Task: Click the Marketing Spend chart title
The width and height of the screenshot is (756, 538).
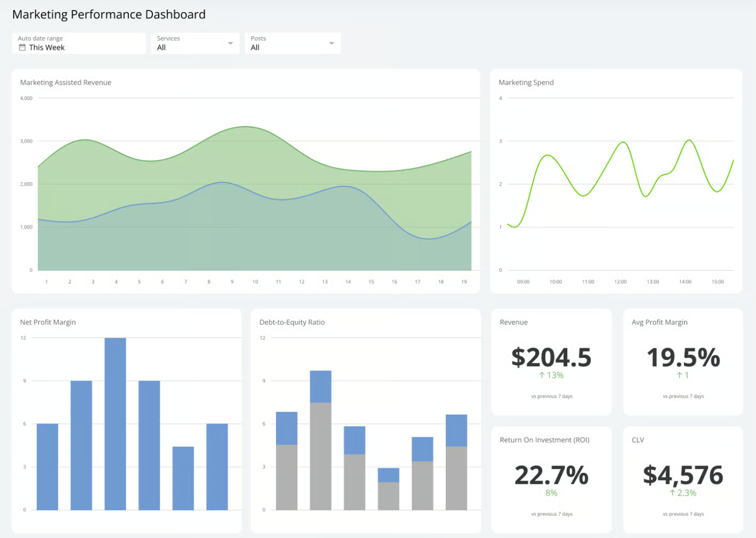Action: 526,82
